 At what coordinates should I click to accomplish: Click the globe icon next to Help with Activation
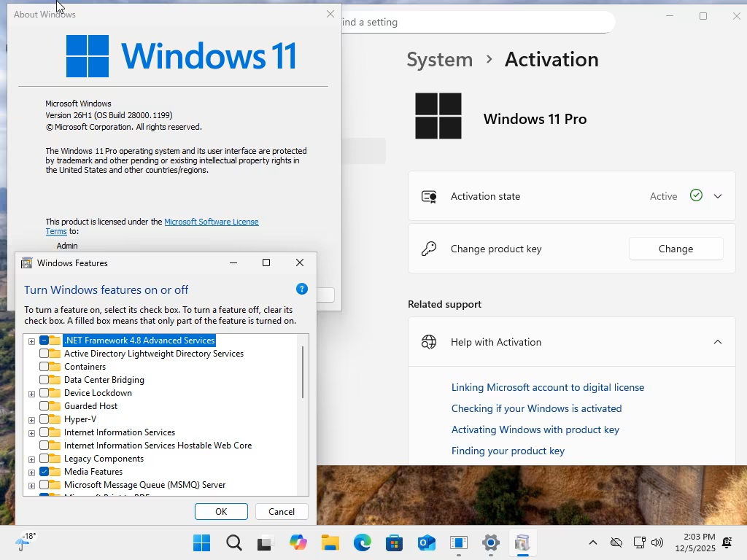pyautogui.click(x=428, y=341)
